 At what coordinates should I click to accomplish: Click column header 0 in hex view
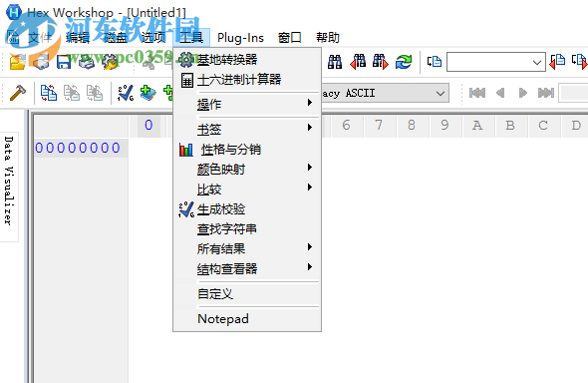tap(148, 125)
